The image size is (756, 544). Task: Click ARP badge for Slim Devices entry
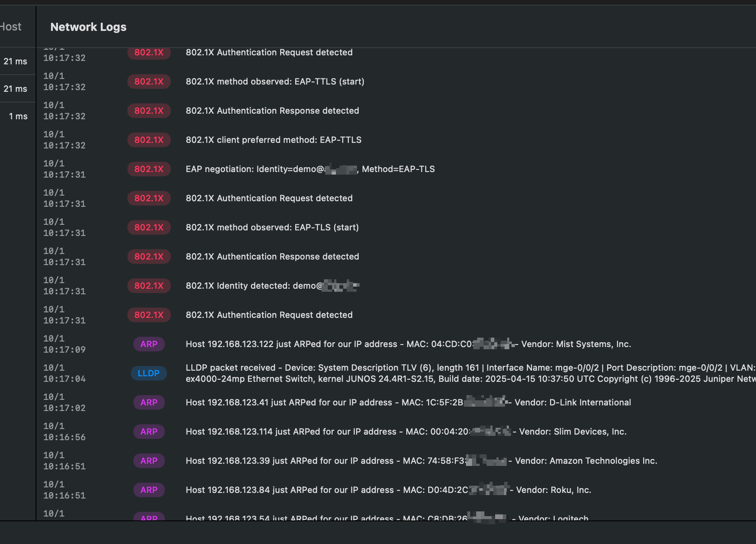pos(149,432)
